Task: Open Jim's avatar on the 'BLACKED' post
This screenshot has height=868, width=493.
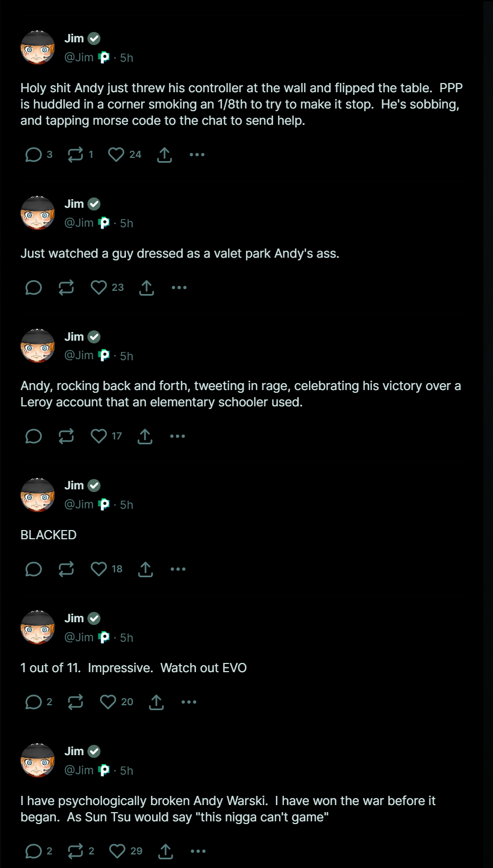Action: coord(37,495)
